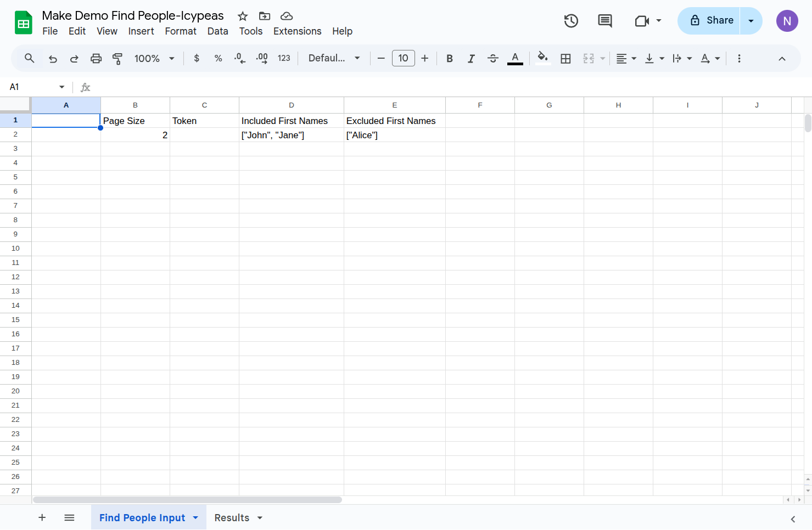This screenshot has height=530, width=812.
Task: Redo the last undone action
Action: (x=74, y=58)
